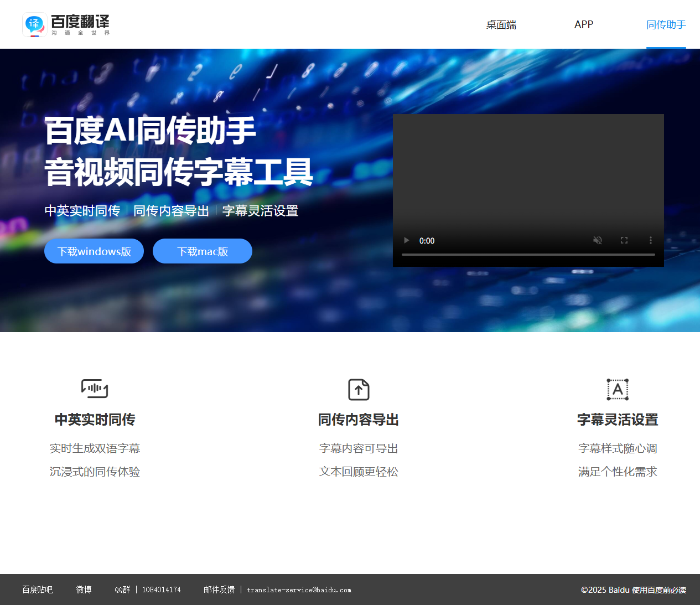
Task: Click the translate-service email address
Action: click(x=299, y=590)
